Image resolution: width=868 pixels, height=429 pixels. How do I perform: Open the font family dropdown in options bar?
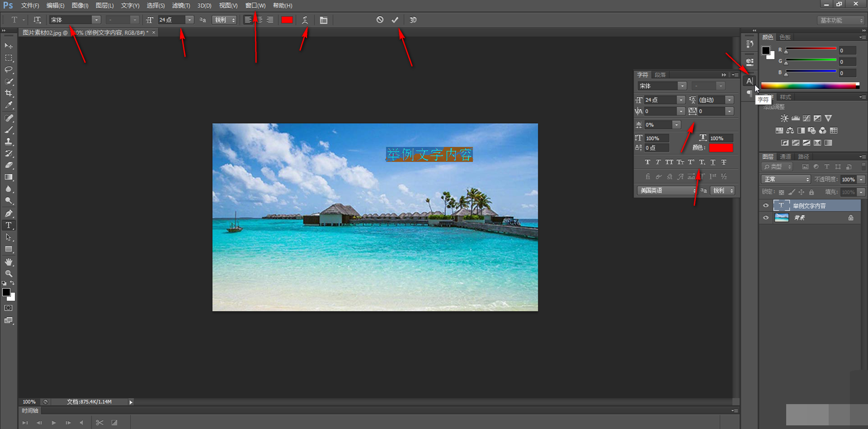(96, 20)
